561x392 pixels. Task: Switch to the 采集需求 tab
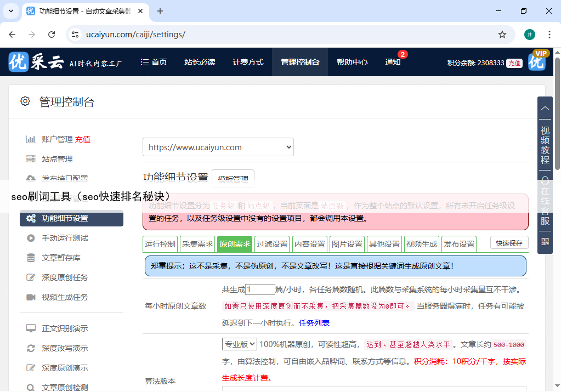coord(197,244)
